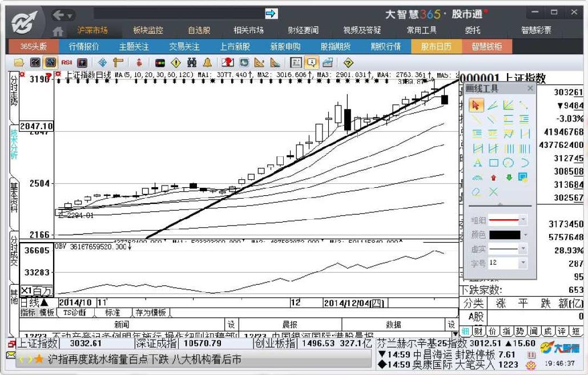Select the rectangle drawing tool

click(493, 163)
